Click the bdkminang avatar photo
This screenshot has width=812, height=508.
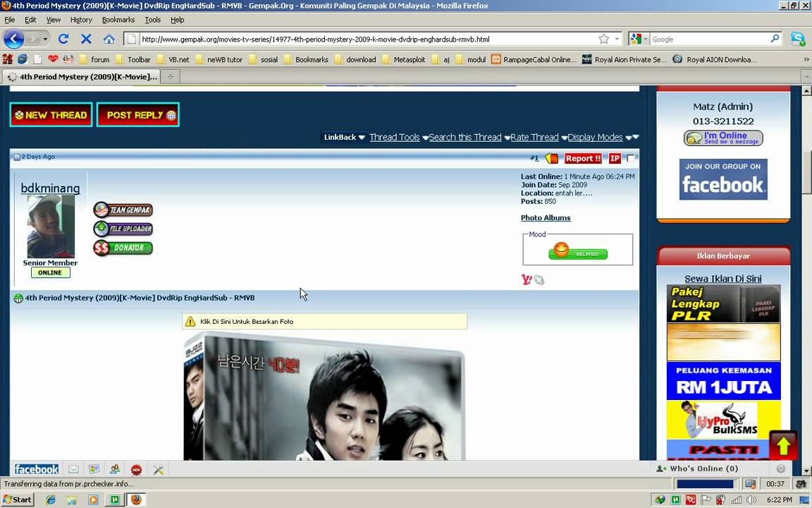[x=51, y=226]
